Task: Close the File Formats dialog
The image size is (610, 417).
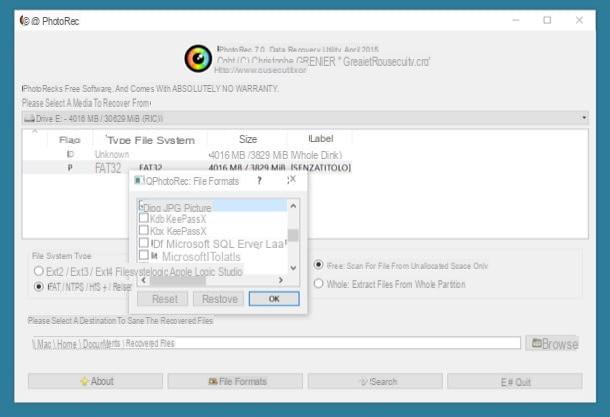Action: 293,179
